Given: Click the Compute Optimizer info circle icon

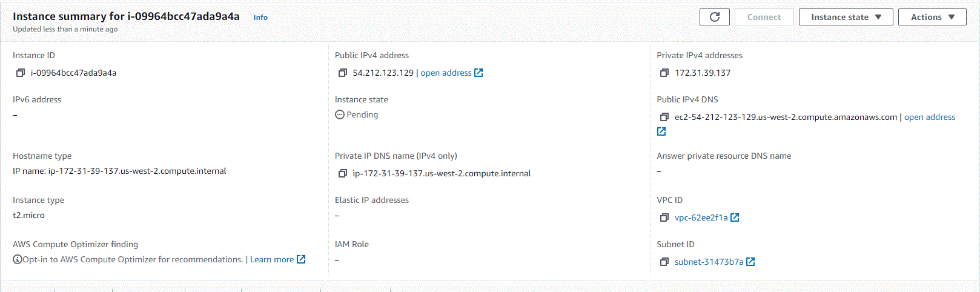Looking at the screenshot, I should [18, 259].
